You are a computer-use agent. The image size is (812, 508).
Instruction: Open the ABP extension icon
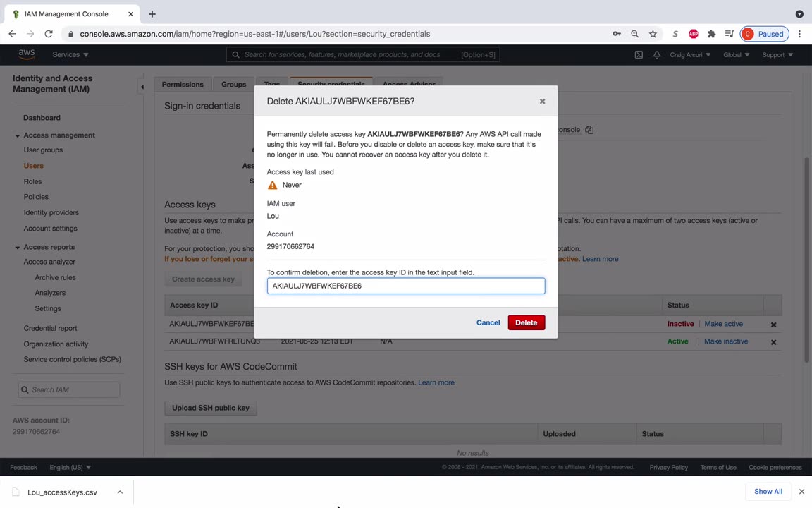[x=694, y=34]
